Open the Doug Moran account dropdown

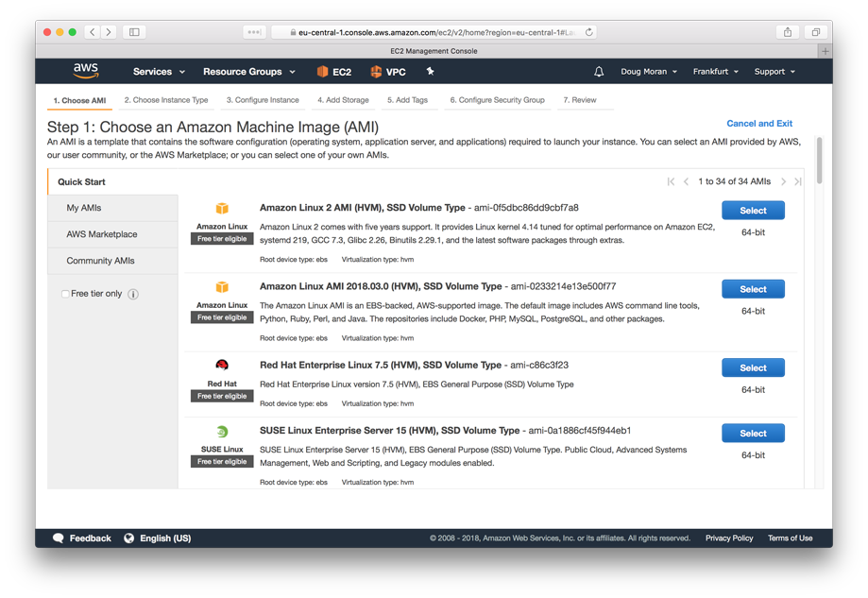pyautogui.click(x=649, y=72)
